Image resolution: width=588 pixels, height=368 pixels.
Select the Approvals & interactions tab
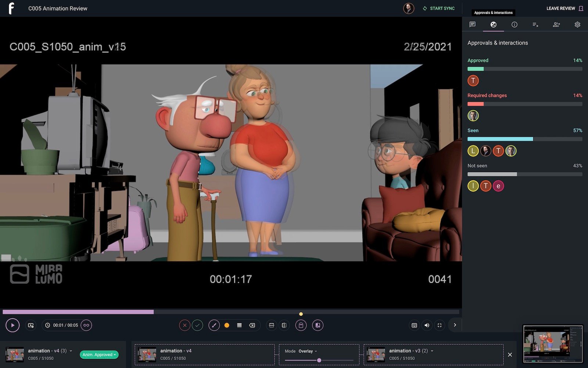(494, 24)
